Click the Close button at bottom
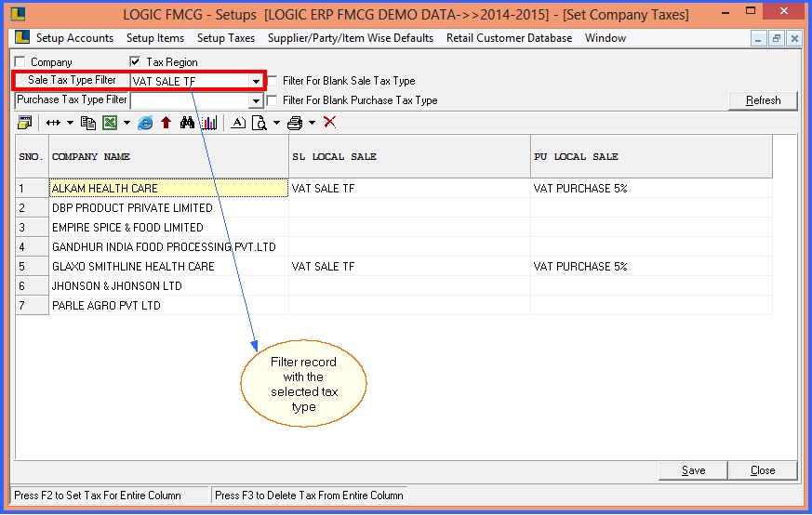 click(763, 470)
